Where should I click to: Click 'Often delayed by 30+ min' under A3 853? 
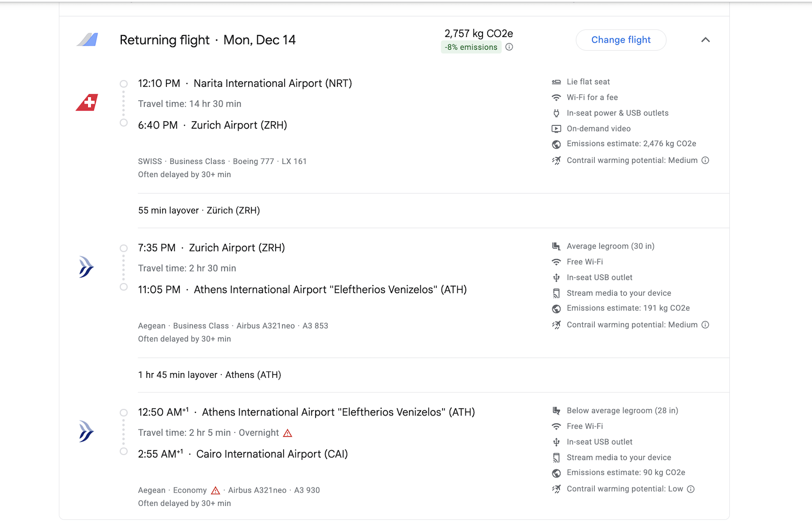[x=184, y=339]
